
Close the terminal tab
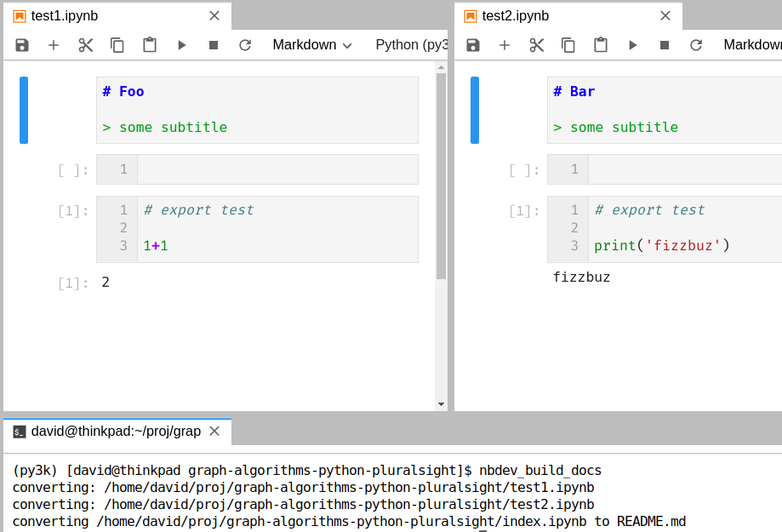click(x=214, y=431)
